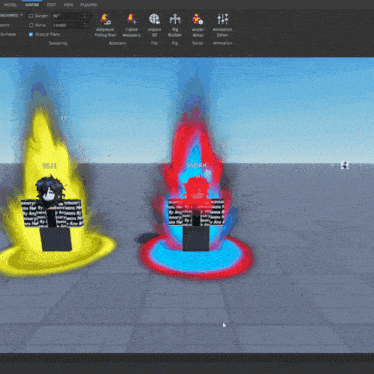The height and width of the screenshot is (374, 374).
Task: Click the Move snapping studs field
Action: click(x=69, y=25)
